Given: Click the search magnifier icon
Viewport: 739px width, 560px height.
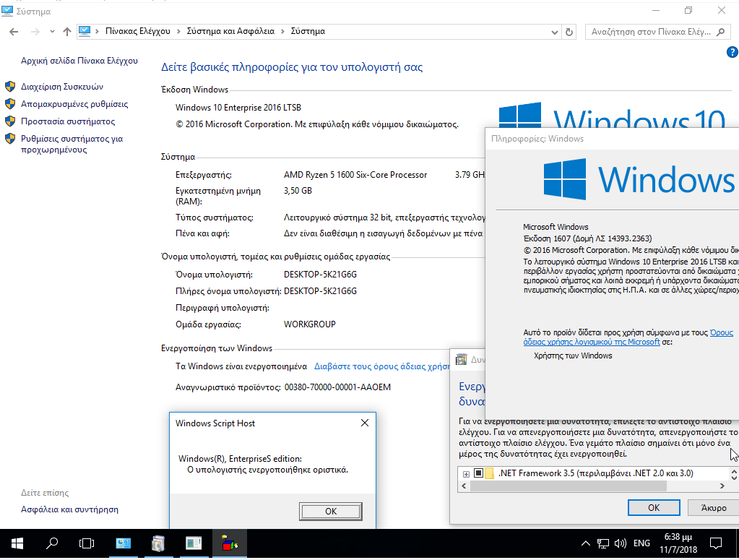Looking at the screenshot, I should click(x=720, y=32).
